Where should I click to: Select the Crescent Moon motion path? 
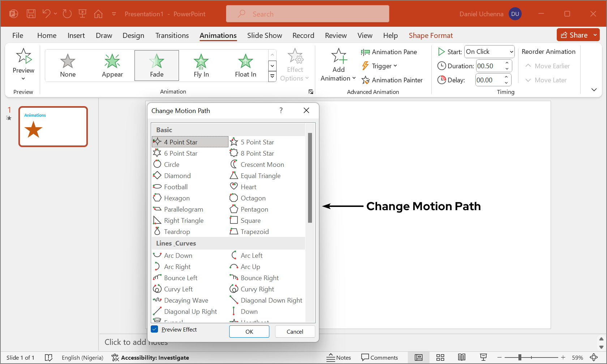coord(262,165)
